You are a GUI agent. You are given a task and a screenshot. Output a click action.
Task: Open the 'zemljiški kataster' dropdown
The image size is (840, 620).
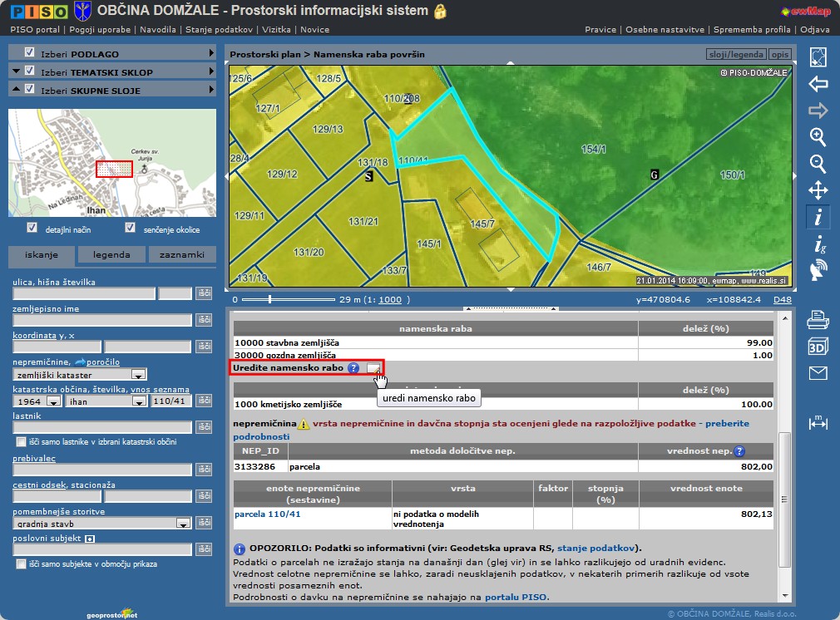pos(139,375)
